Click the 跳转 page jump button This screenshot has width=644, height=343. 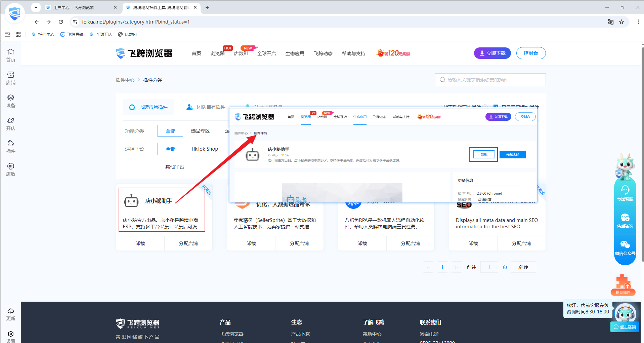point(523,267)
